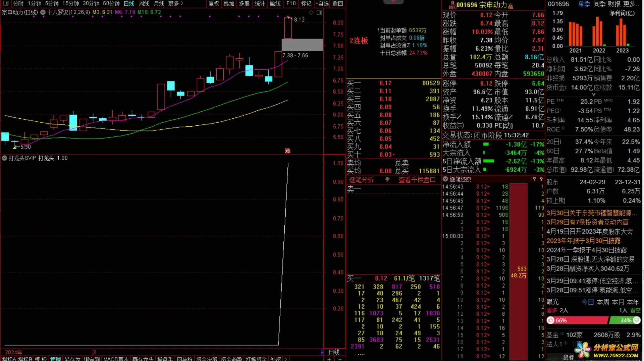Viewport: 644px width, 361px height.
Task: Select the 30分钟 period tab
Action: point(91,3)
